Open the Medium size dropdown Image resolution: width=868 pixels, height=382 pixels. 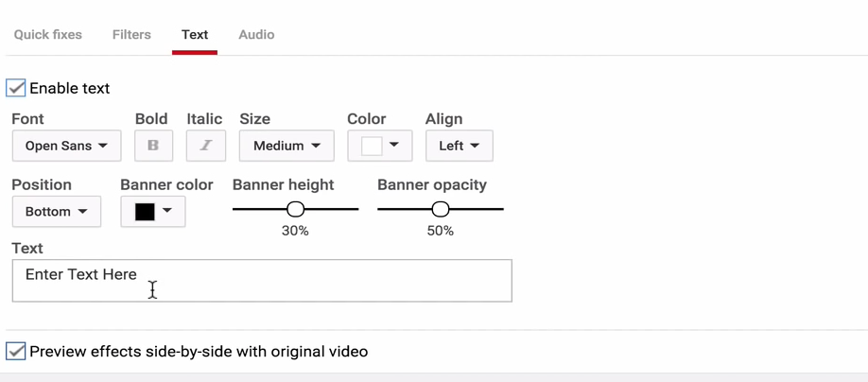286,146
